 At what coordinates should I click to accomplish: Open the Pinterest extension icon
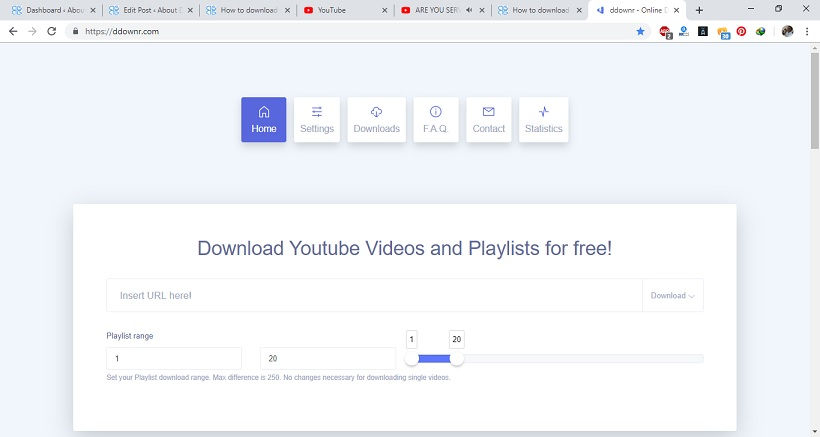pyautogui.click(x=741, y=31)
